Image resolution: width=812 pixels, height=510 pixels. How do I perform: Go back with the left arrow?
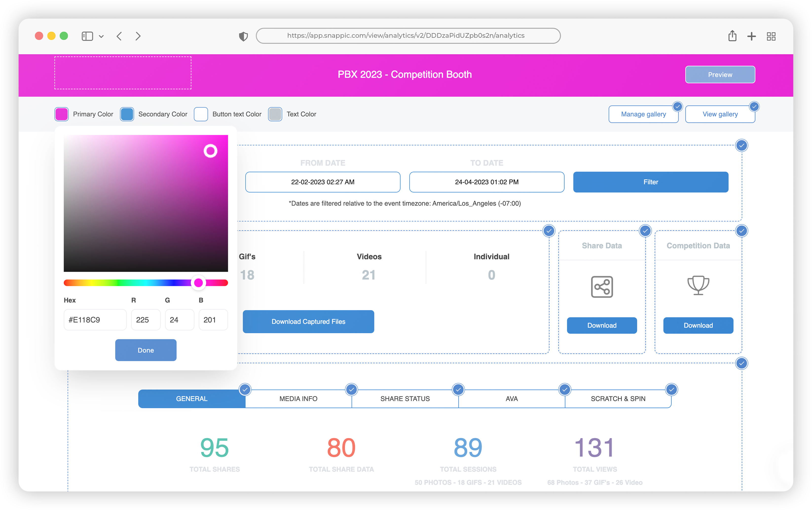(119, 36)
